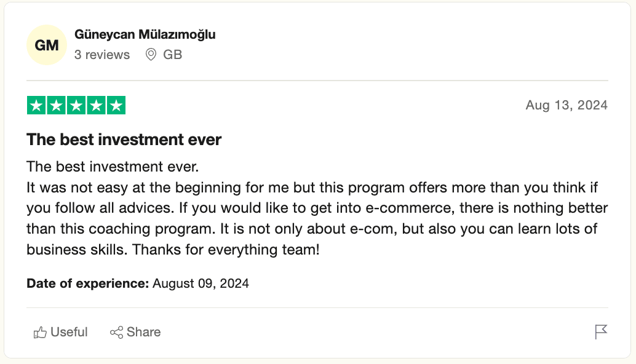Click the review body paragraph text
The image size is (636, 364).
[x=312, y=208]
